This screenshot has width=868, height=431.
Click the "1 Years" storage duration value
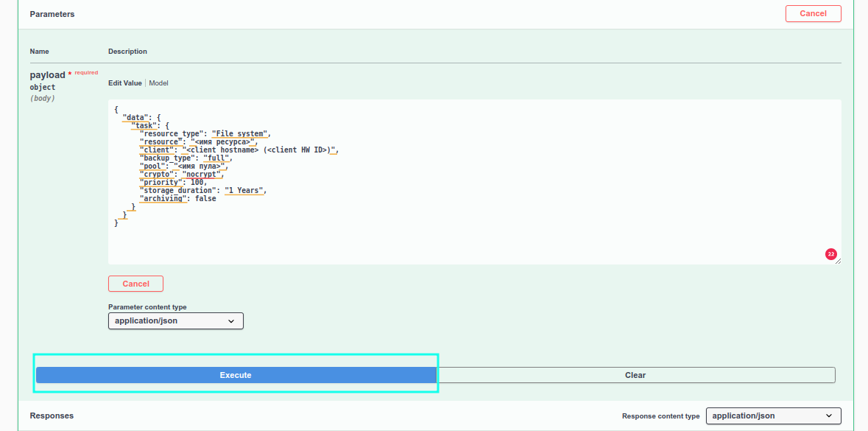pyautogui.click(x=244, y=190)
